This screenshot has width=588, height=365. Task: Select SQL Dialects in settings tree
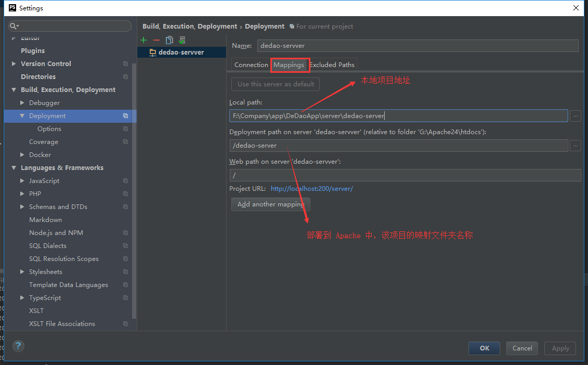coord(48,246)
